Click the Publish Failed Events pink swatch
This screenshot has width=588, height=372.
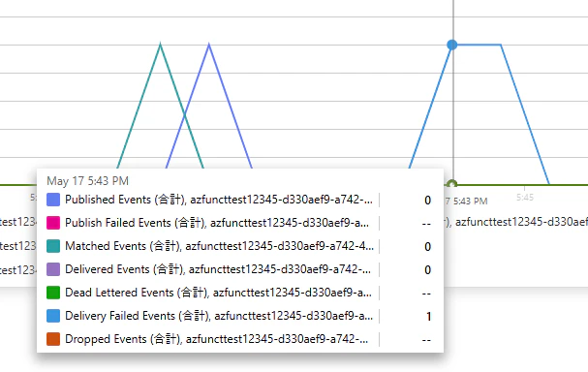[53, 223]
